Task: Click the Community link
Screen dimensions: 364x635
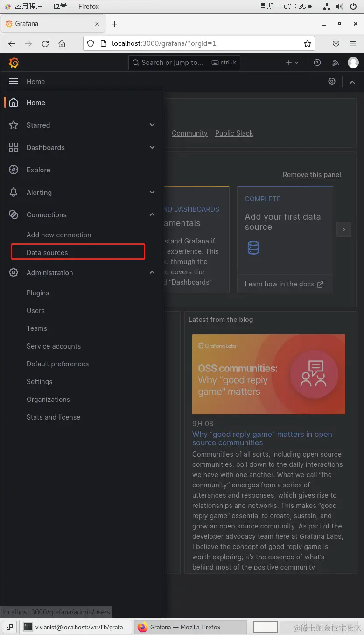Action: 189,133
